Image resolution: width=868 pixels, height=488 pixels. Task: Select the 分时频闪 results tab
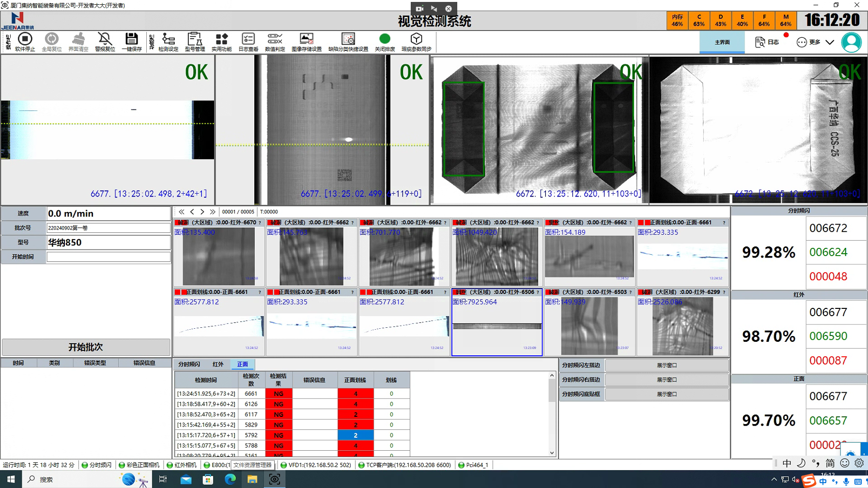[189, 364]
